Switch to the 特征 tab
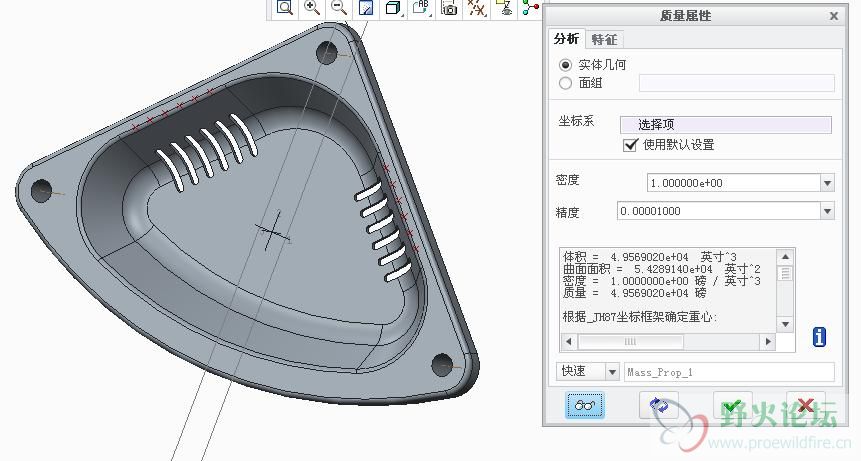Image resolution: width=861 pixels, height=461 pixels. [604, 40]
